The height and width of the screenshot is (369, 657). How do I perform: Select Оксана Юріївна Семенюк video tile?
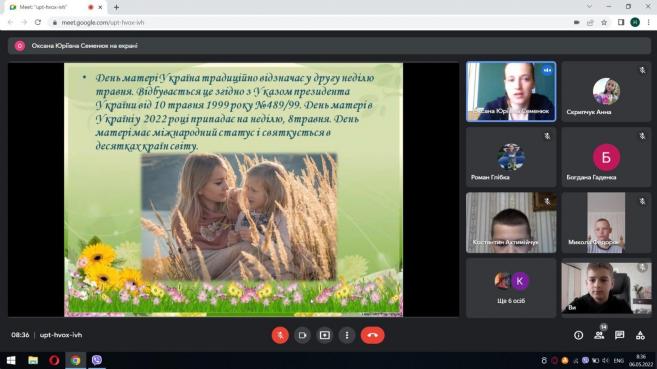point(511,92)
